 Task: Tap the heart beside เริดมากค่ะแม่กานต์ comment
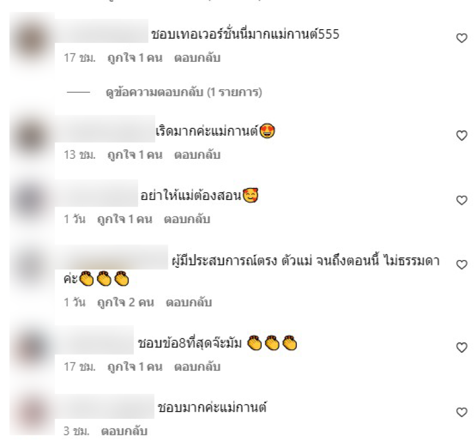(462, 136)
